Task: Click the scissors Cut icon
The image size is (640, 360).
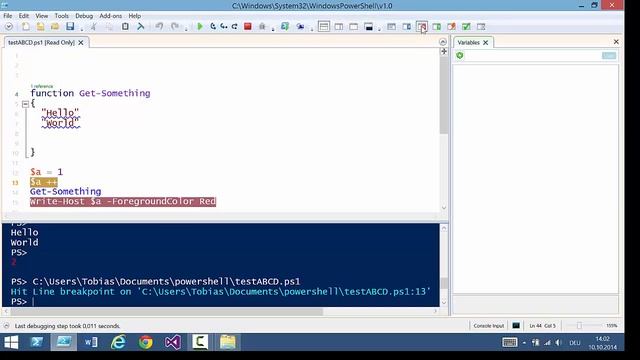Action: pyautogui.click(x=93, y=27)
